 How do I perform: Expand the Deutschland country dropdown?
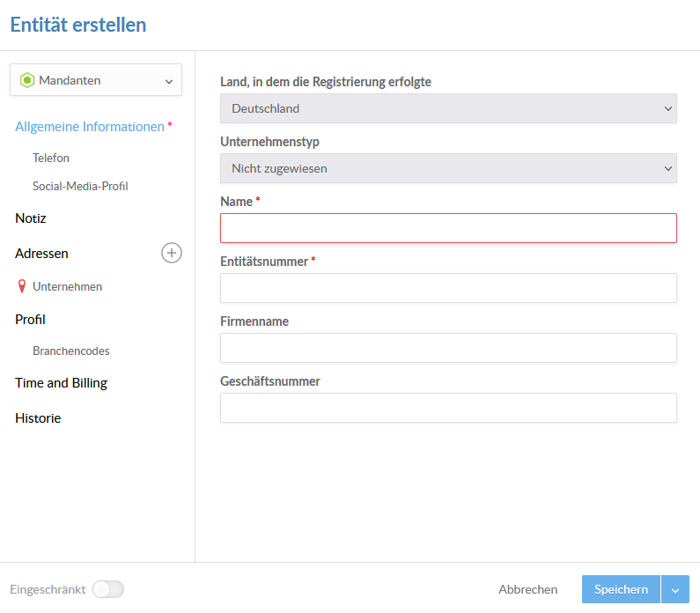[448, 108]
